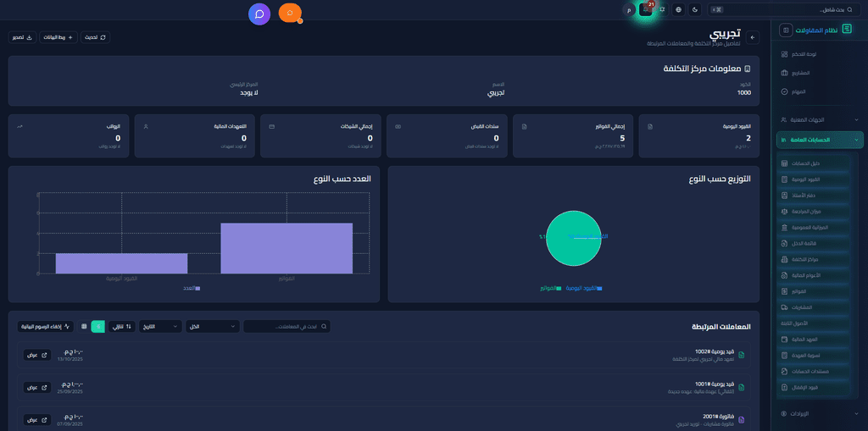Switch to grid view toggle
This screenshot has width=868, height=431.
(x=84, y=327)
